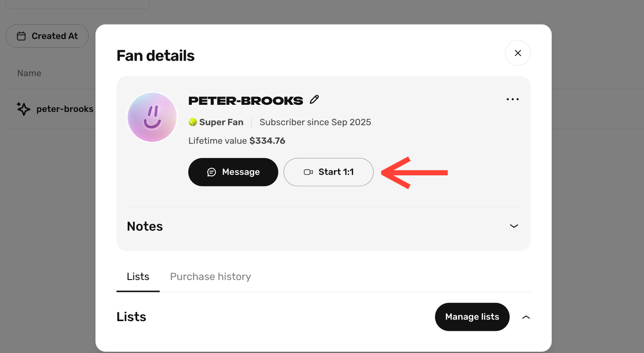Click the calendar icon in Created At
644x353 pixels.
click(21, 36)
